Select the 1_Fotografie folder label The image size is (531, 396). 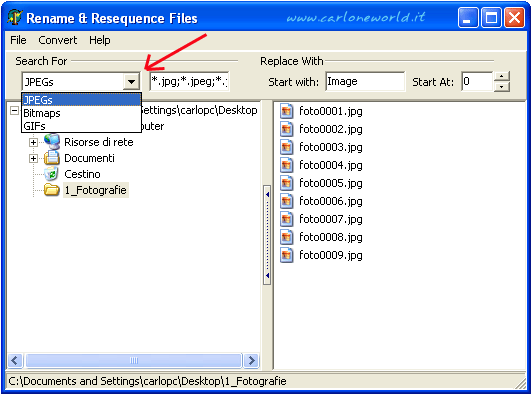(x=95, y=190)
